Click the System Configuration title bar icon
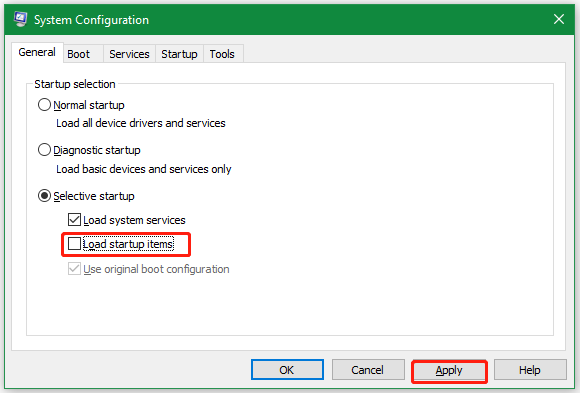The image size is (580, 393). [x=20, y=19]
